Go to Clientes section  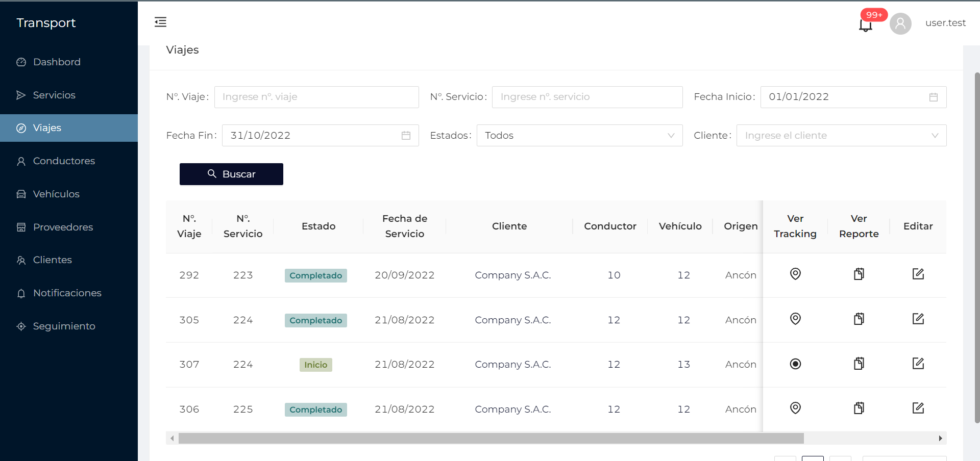(x=69, y=260)
